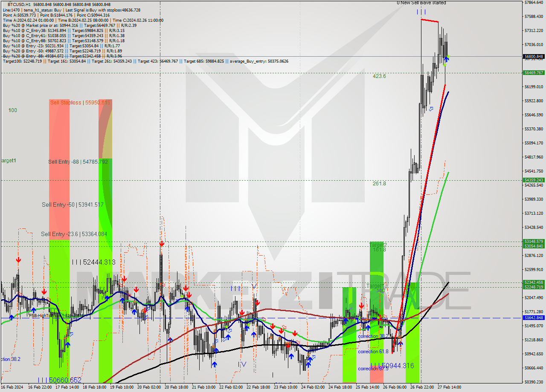Screen dimensions: 546x392
Task: Select the 'Sell Entry -23.6 | 53364.084' label
Action: pos(74,234)
